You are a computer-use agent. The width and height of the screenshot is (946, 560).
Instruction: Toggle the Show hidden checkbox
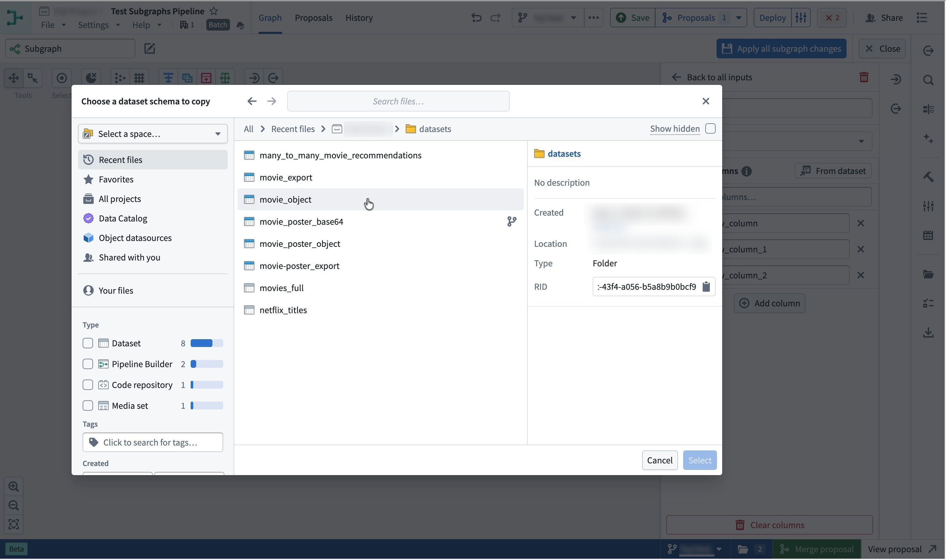pyautogui.click(x=710, y=129)
